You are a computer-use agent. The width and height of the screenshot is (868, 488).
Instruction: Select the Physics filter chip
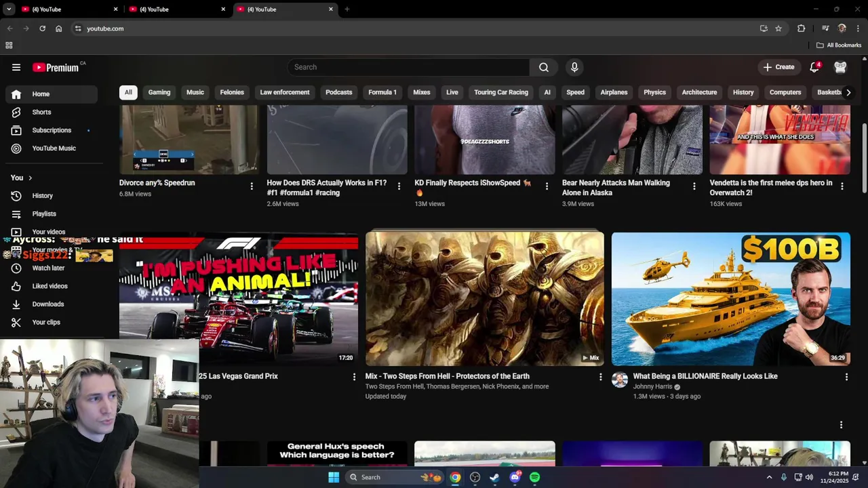[x=654, y=92]
